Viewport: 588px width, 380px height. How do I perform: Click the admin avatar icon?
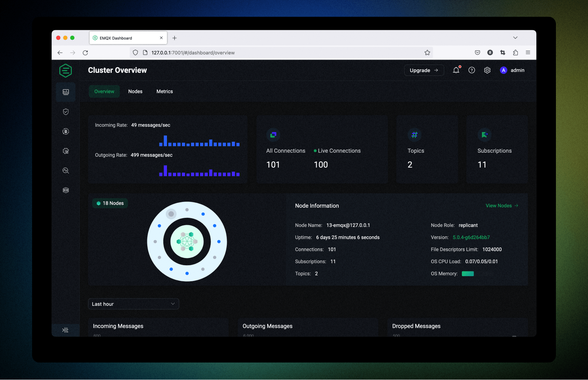pyautogui.click(x=503, y=70)
